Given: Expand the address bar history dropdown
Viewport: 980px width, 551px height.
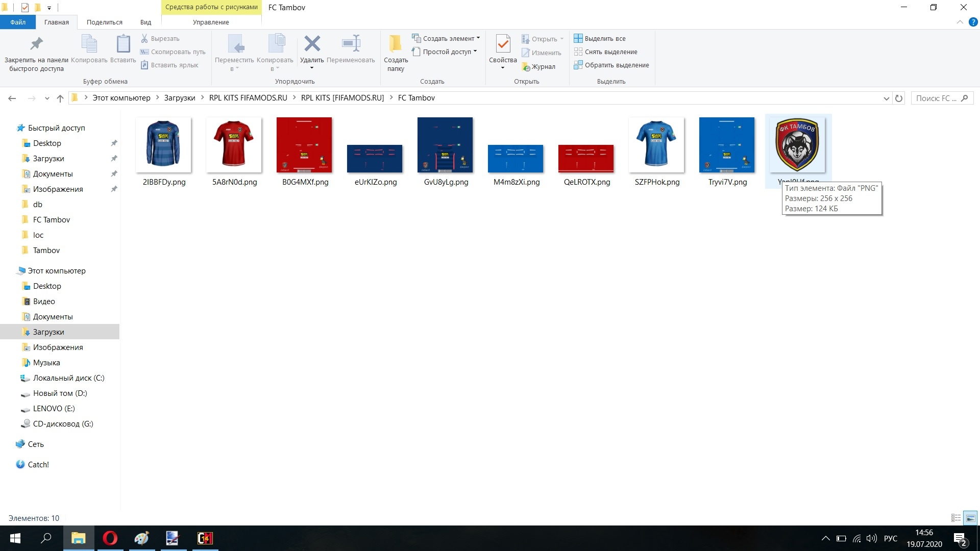Looking at the screenshot, I should (886, 98).
